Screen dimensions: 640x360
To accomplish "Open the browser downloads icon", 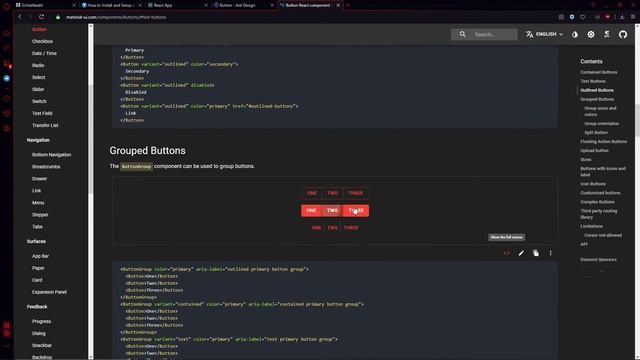I will pyautogui.click(x=622, y=17).
